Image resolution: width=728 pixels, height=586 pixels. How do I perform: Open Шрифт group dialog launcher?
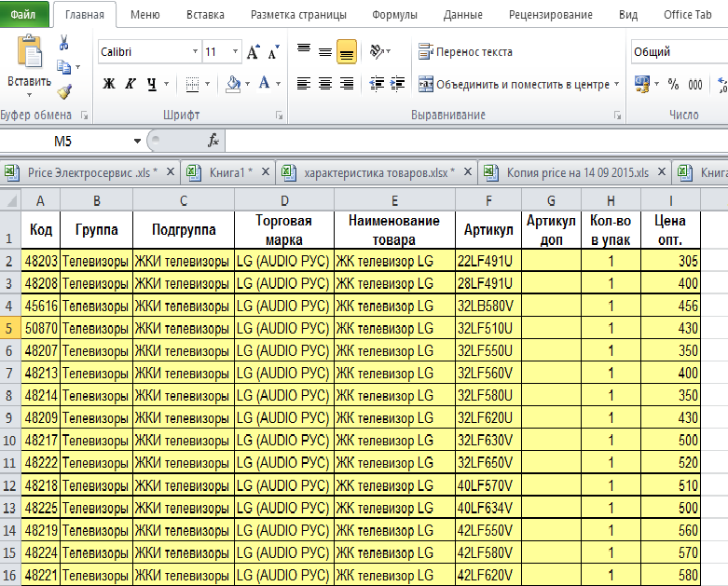tap(279, 116)
